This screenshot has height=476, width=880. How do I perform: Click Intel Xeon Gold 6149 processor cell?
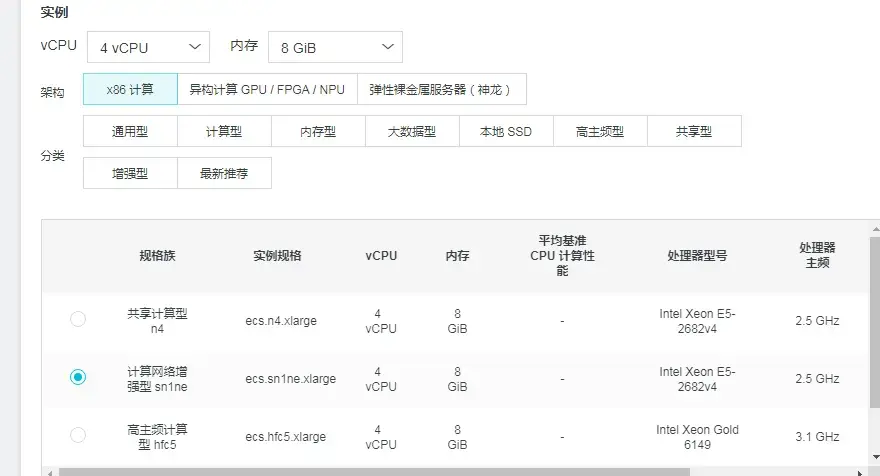pyautogui.click(x=697, y=437)
